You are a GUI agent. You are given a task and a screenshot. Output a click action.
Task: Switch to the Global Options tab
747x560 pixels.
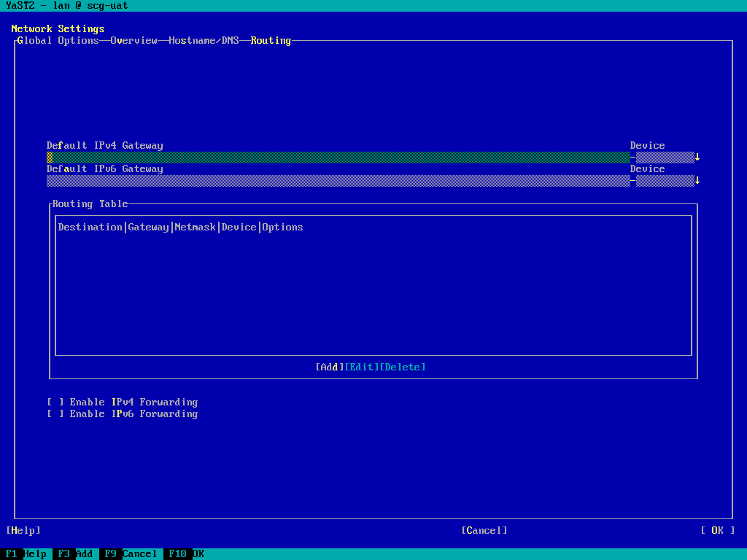58,41
